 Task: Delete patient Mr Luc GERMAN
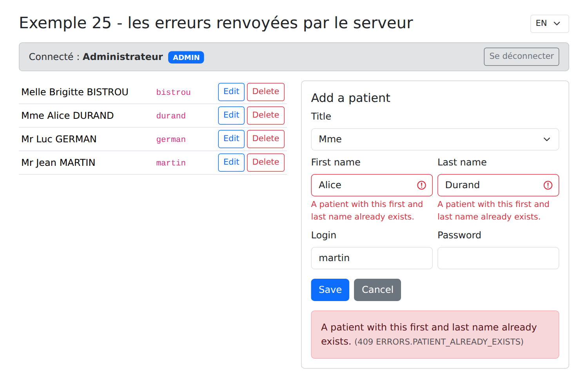266,139
